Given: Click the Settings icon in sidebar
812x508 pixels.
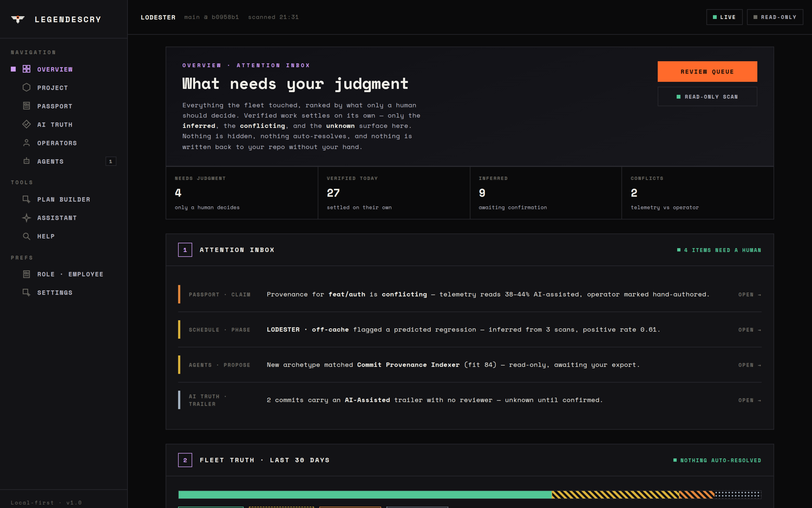Looking at the screenshot, I should (27, 292).
